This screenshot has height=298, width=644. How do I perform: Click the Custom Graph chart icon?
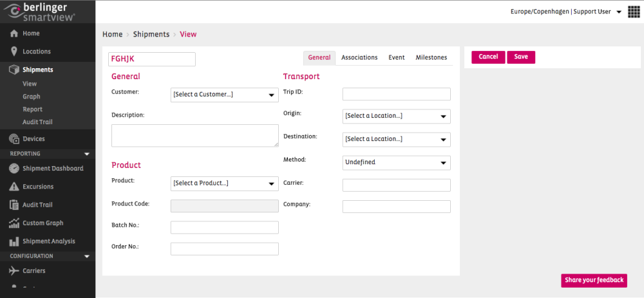14,223
